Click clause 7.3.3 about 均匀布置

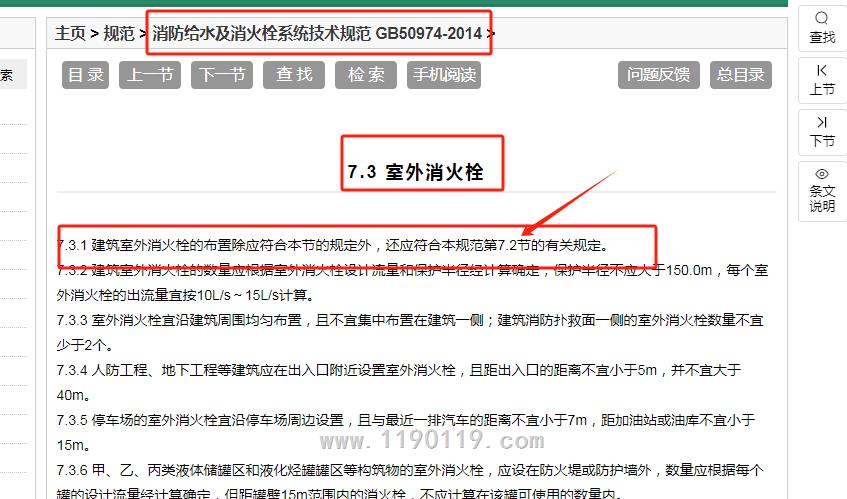click(410, 321)
